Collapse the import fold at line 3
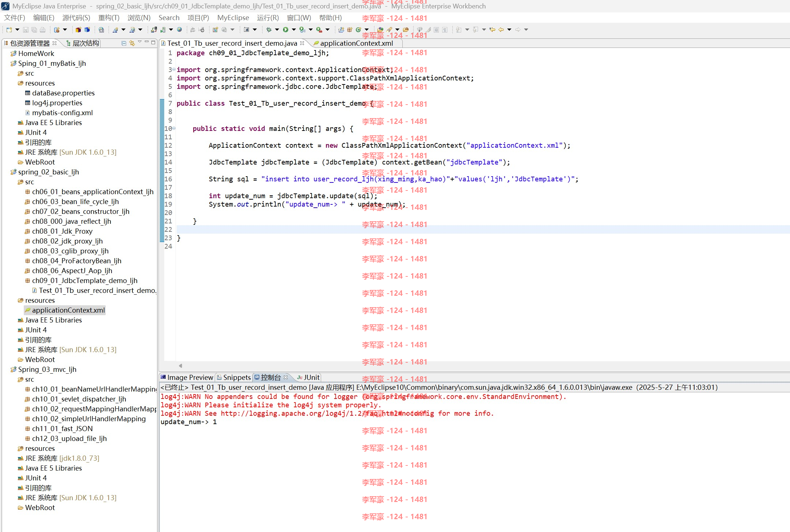 [174, 69]
